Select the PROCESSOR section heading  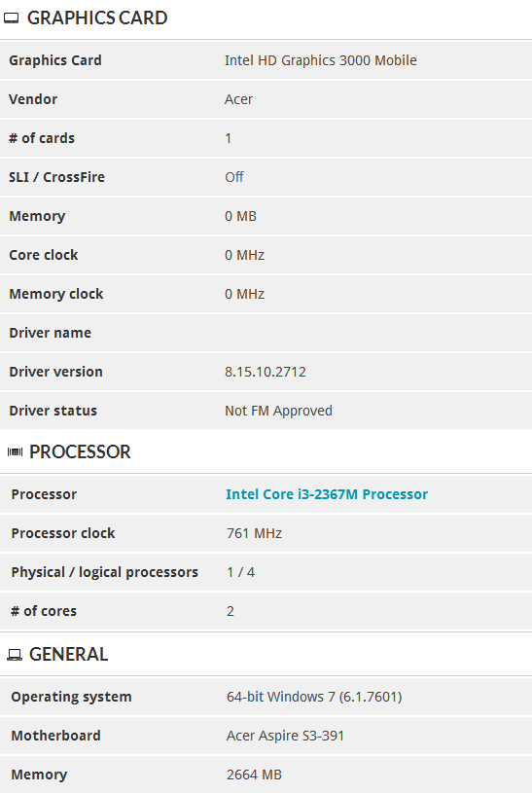coord(80,451)
